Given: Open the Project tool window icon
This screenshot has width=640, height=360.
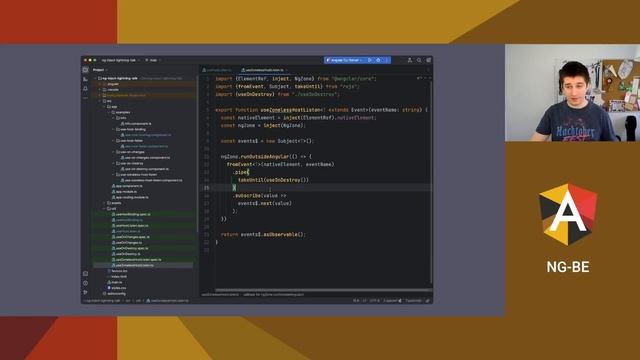Looking at the screenshot, I should pos(85,70).
